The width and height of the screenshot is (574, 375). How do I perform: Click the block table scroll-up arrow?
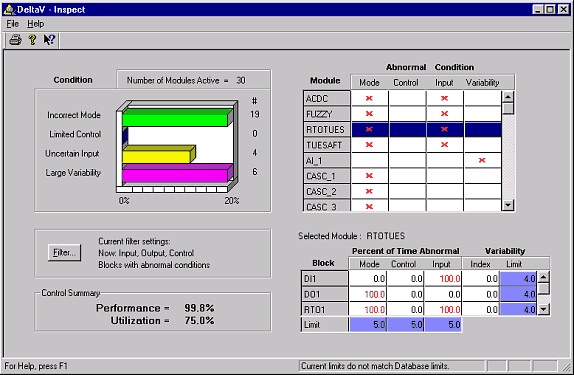[544, 277]
